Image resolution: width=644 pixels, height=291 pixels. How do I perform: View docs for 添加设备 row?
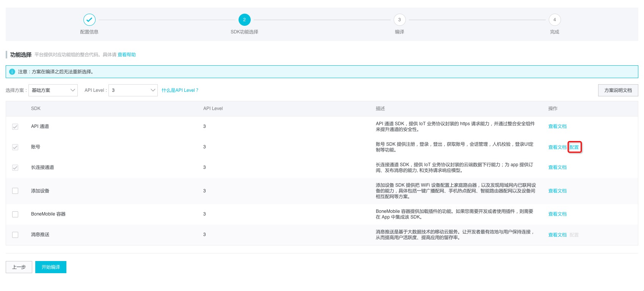(558, 191)
